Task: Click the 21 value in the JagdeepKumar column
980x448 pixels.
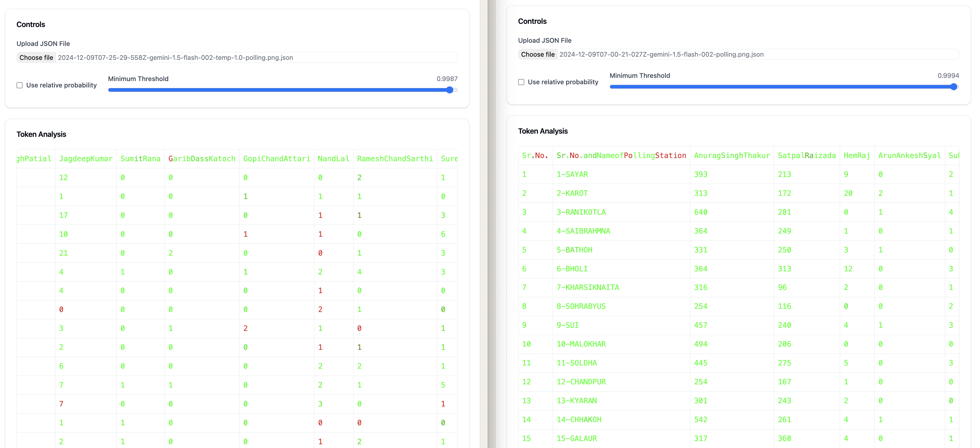Action: coord(63,253)
